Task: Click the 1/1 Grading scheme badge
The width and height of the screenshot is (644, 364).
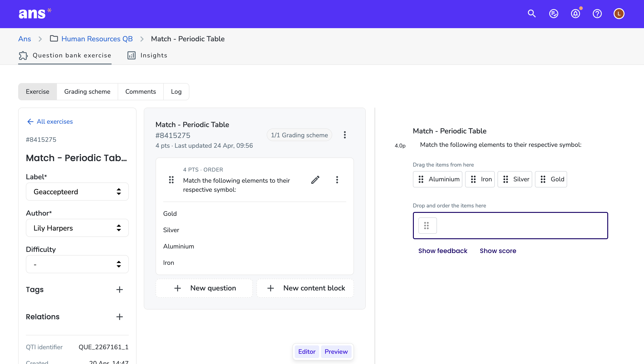Action: point(299,135)
